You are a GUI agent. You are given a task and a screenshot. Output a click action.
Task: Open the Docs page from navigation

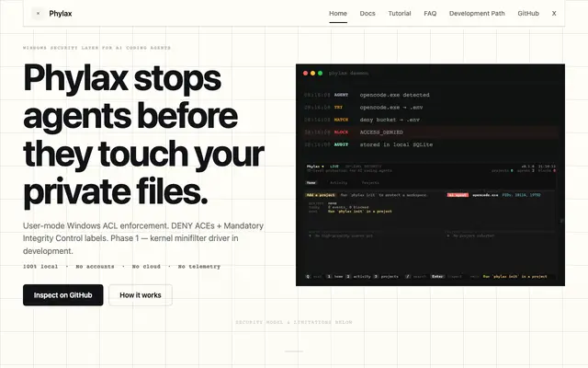(x=367, y=14)
